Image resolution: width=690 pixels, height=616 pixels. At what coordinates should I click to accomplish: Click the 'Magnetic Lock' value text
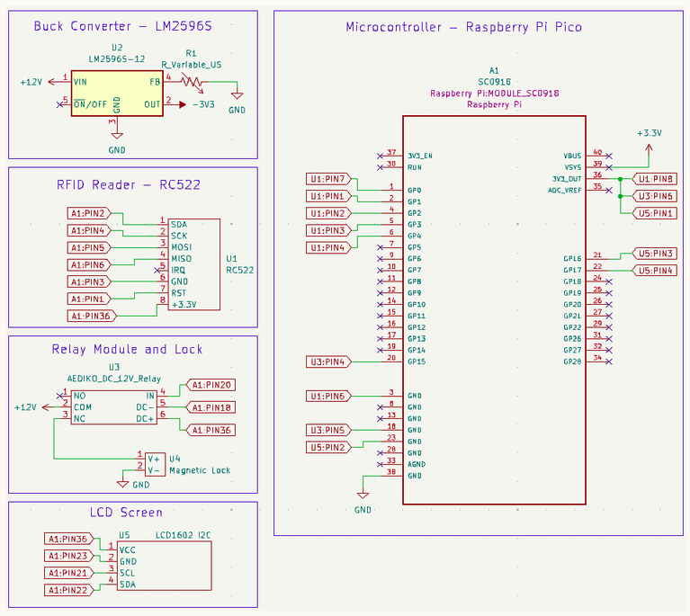200,470
